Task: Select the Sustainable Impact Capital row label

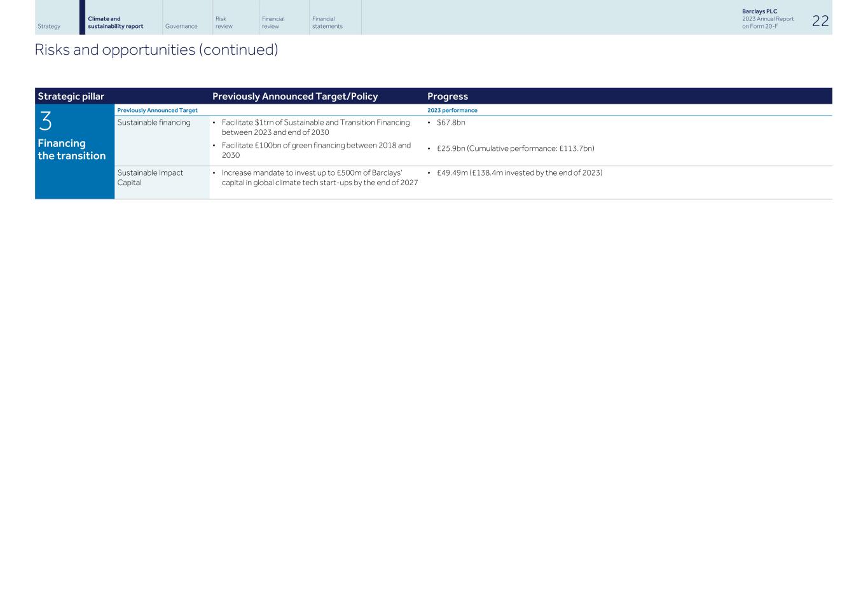Action: click(151, 177)
